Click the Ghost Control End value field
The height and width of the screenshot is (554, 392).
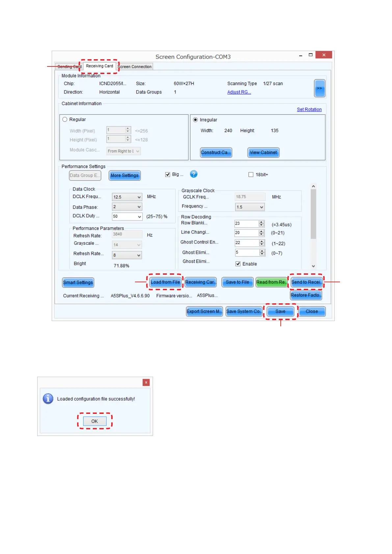[x=246, y=243]
